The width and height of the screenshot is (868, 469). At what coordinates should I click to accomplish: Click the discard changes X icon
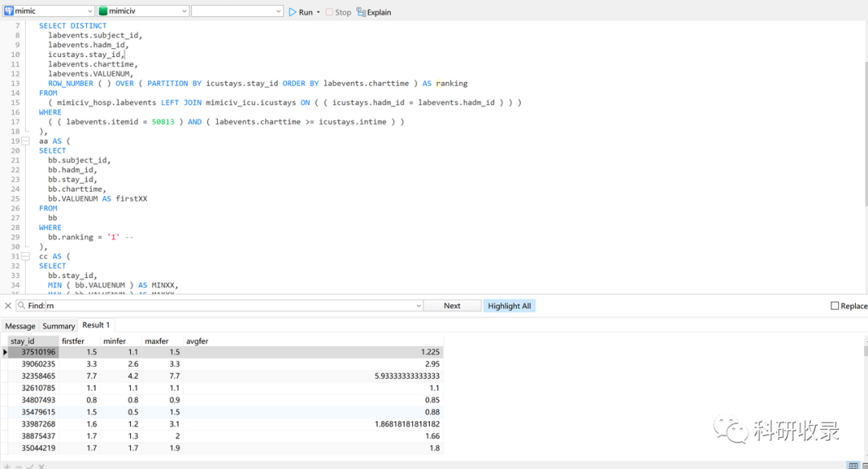pyautogui.click(x=42, y=467)
